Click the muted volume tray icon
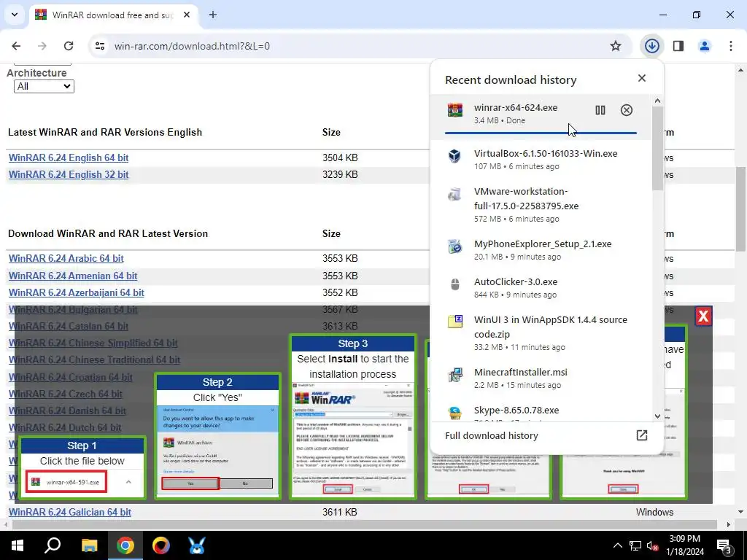This screenshot has height=560, width=747. pyautogui.click(x=652, y=545)
